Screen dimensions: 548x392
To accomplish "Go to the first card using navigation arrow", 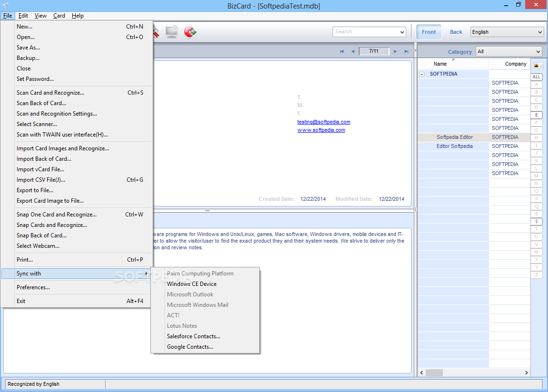I will coord(342,51).
